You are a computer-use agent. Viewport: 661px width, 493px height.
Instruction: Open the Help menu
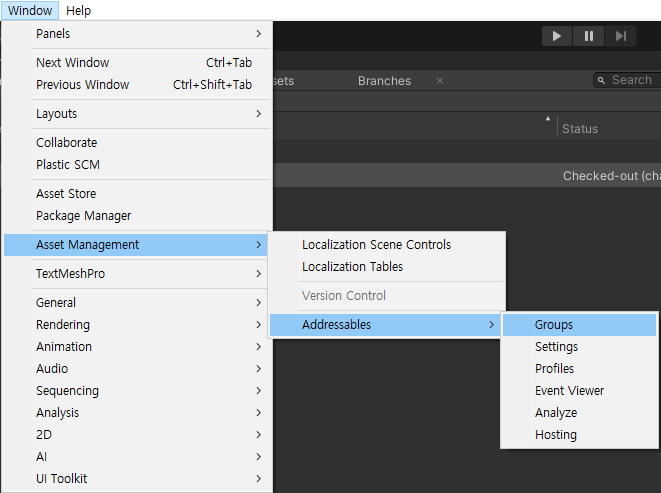78,10
